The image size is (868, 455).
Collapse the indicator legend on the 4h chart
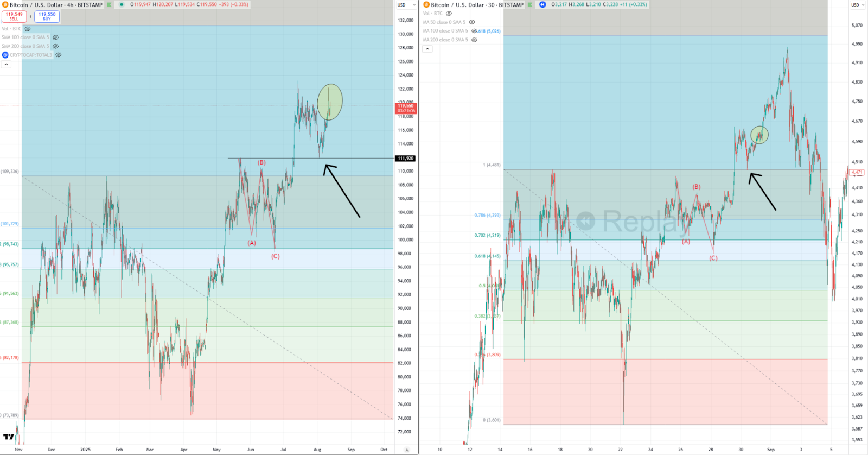(x=6, y=64)
